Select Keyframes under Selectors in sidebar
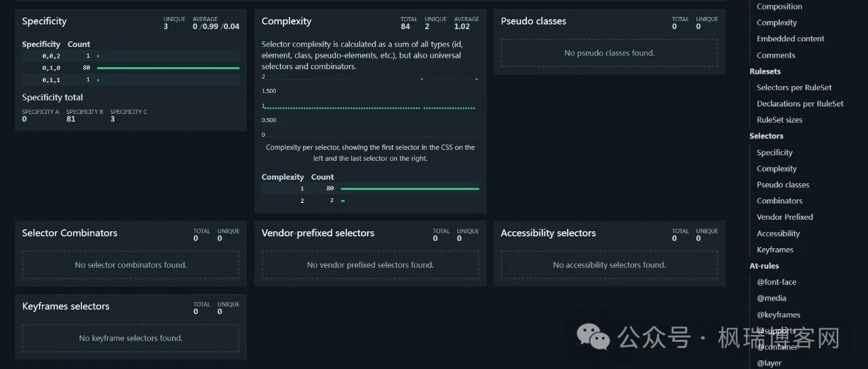This screenshot has width=868, height=369. click(x=775, y=250)
